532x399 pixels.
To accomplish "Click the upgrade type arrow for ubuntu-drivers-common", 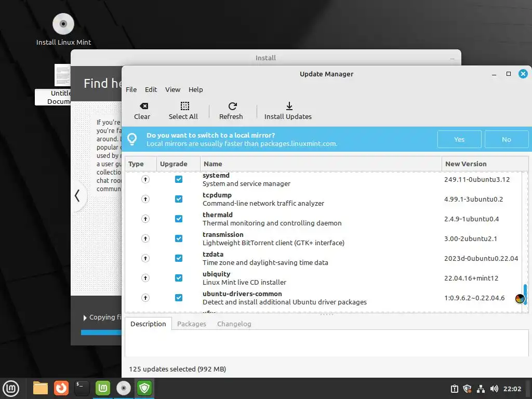I will tap(145, 298).
